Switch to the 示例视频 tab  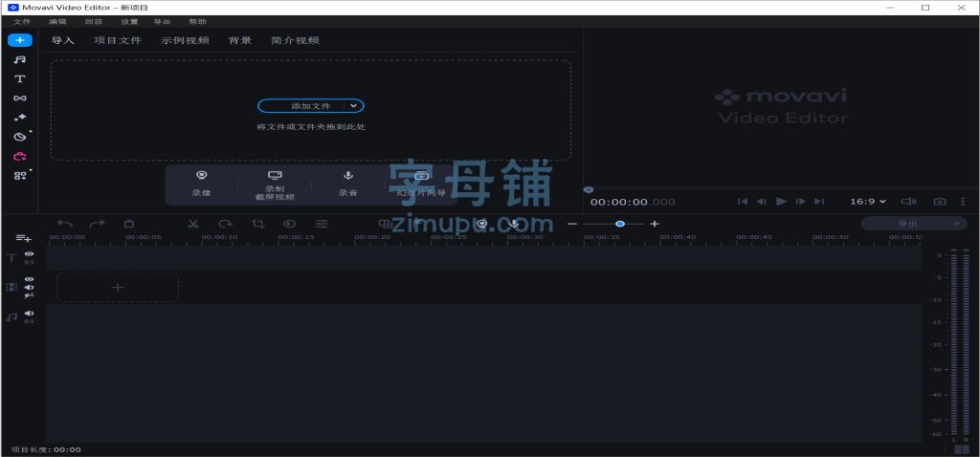(x=185, y=40)
